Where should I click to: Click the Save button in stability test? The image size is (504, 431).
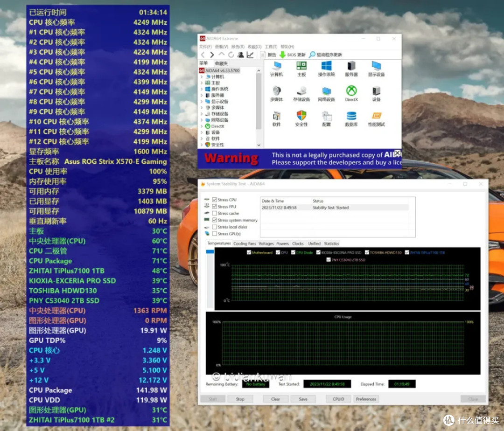(x=303, y=399)
